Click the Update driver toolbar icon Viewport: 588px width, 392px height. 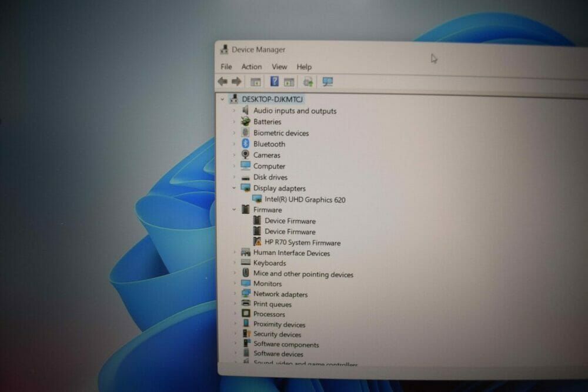308,82
